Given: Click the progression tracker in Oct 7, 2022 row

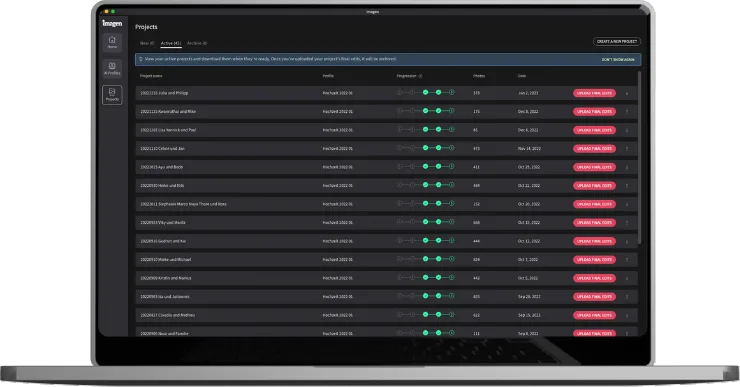Looking at the screenshot, I should pos(425,259).
